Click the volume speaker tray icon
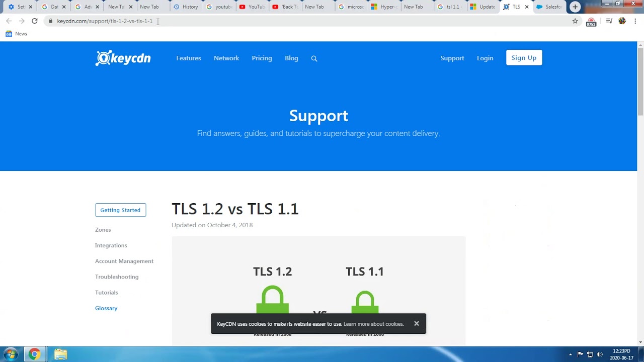 click(x=600, y=354)
